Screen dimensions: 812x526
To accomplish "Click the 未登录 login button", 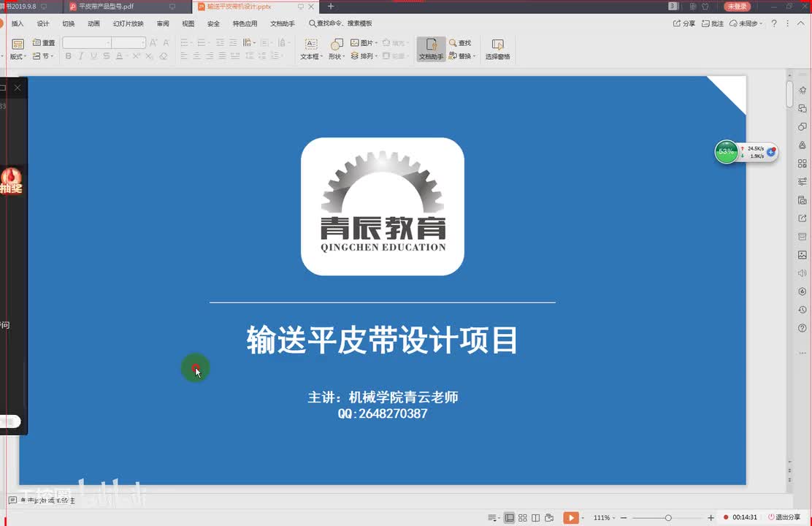I will click(x=737, y=7).
